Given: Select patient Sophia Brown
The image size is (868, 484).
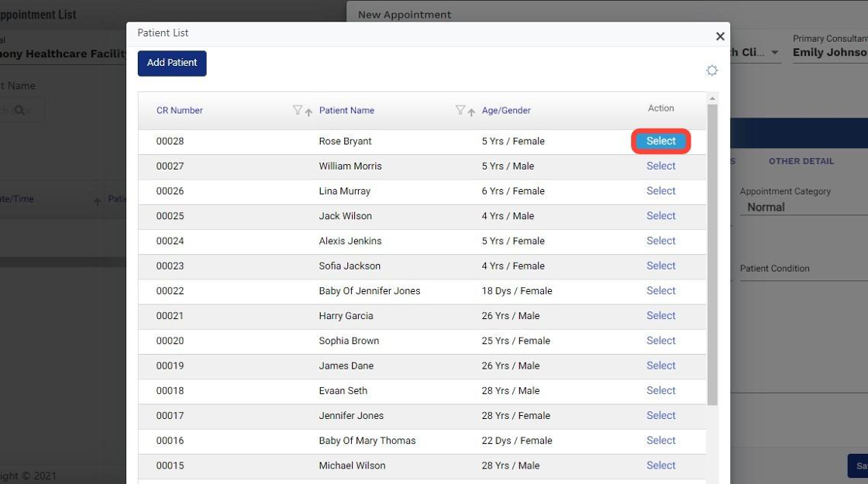Looking at the screenshot, I should [x=660, y=341].
